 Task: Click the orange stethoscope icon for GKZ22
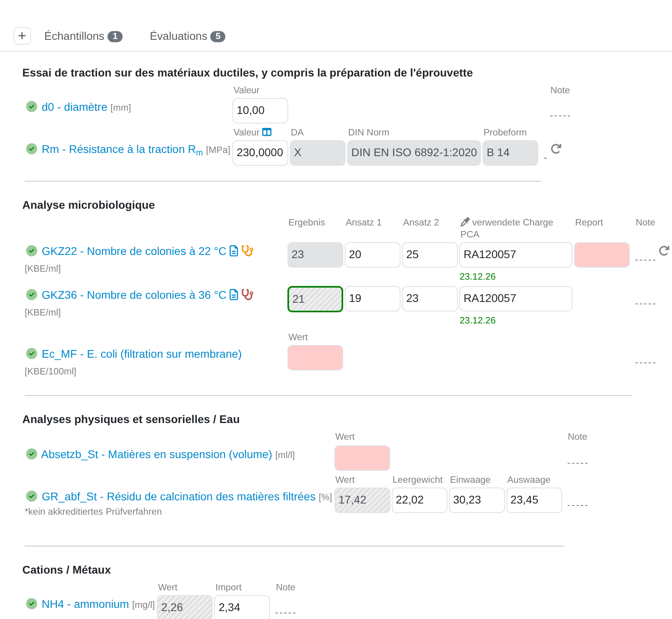coord(247,251)
